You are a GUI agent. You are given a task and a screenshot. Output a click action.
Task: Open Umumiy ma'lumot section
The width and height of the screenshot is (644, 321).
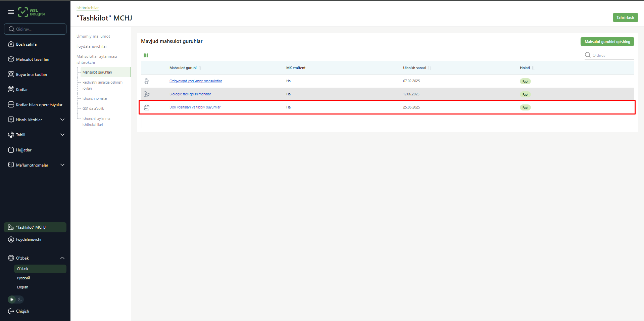pyautogui.click(x=93, y=36)
